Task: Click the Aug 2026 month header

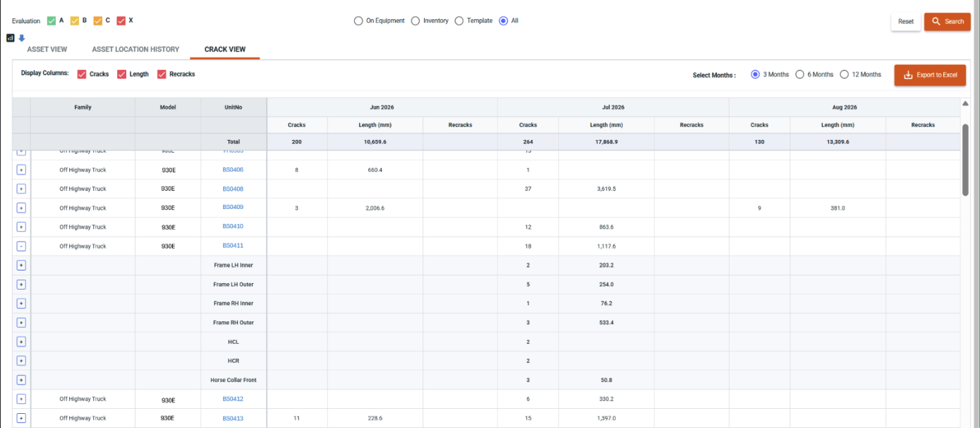Action: coord(845,107)
